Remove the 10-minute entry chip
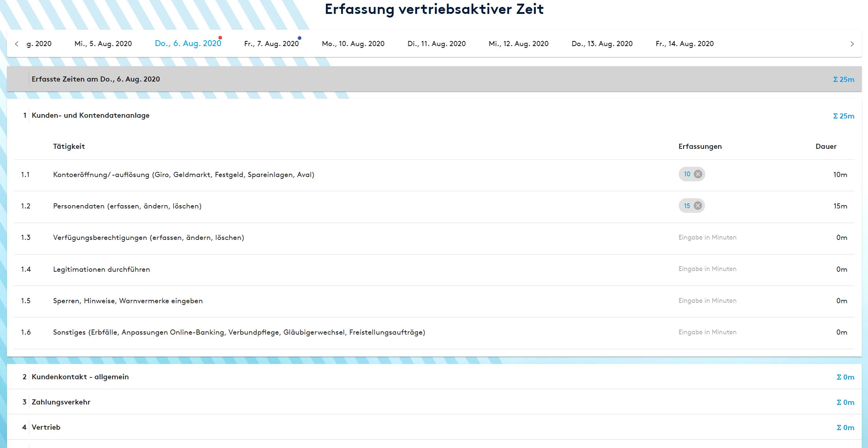This screenshot has width=868, height=448. [698, 174]
